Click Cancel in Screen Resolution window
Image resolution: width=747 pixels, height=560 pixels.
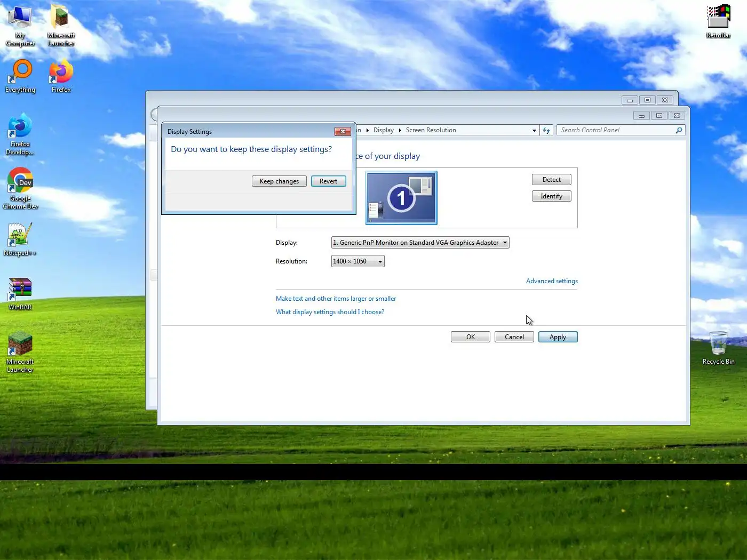(514, 337)
